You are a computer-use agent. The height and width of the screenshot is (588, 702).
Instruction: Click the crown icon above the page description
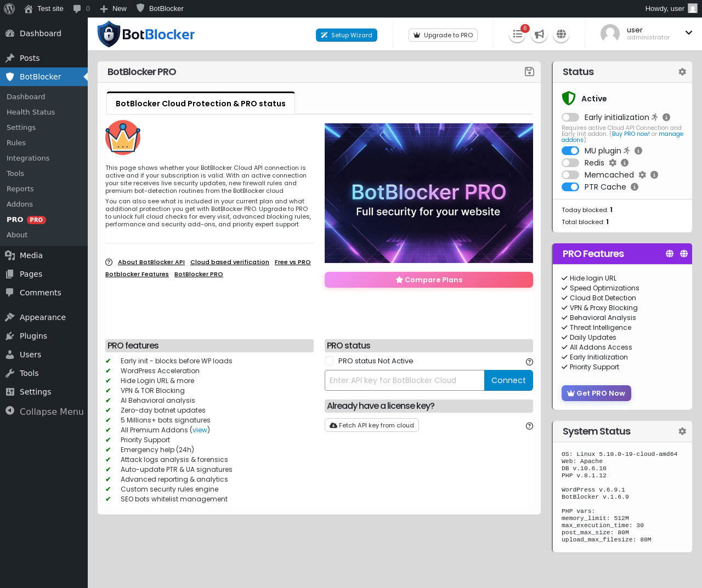coord(123,138)
